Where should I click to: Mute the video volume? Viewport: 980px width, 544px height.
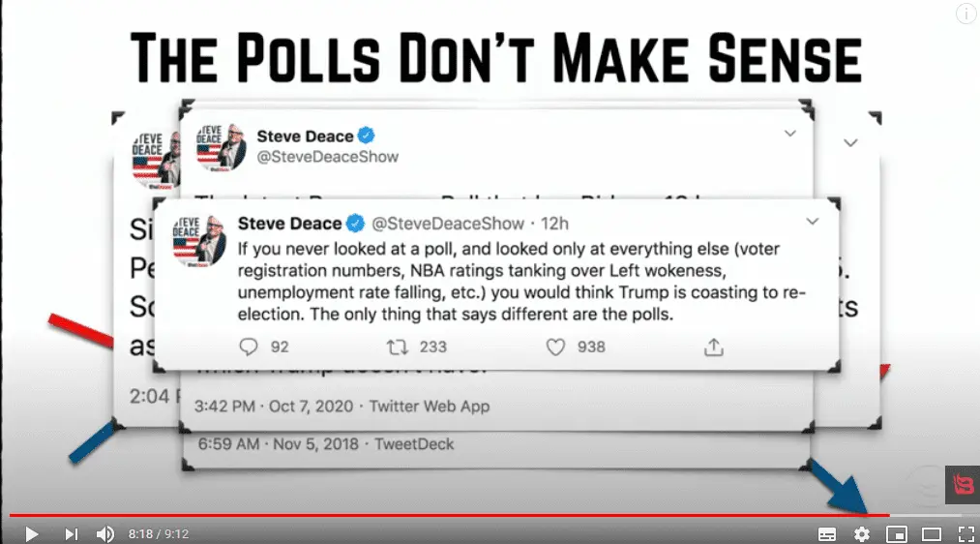click(x=105, y=533)
